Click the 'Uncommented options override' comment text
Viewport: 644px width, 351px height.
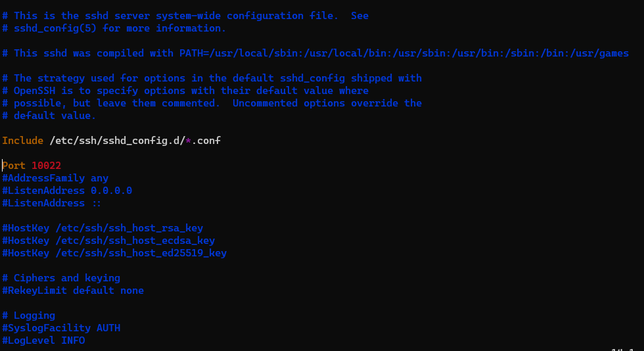[315, 103]
